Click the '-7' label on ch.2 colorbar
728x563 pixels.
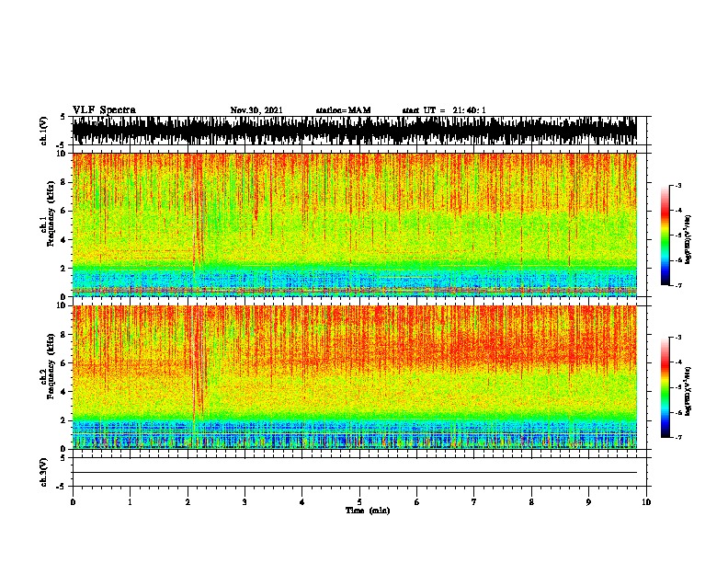tap(677, 437)
